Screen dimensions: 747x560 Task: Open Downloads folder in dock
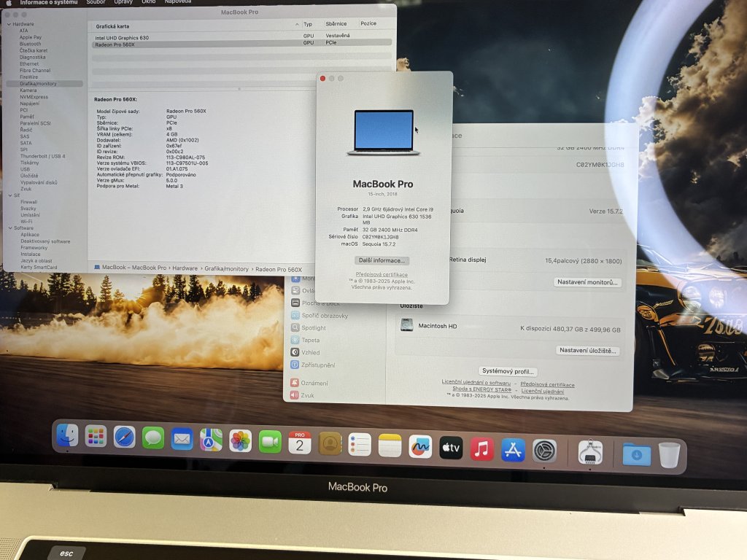tap(636, 454)
